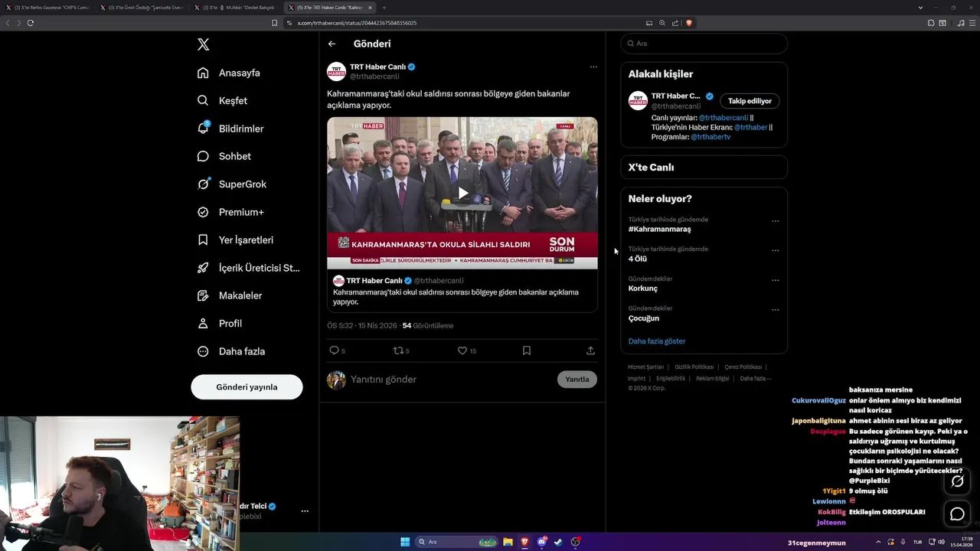
Task: Click the share post icon
Action: (x=590, y=350)
